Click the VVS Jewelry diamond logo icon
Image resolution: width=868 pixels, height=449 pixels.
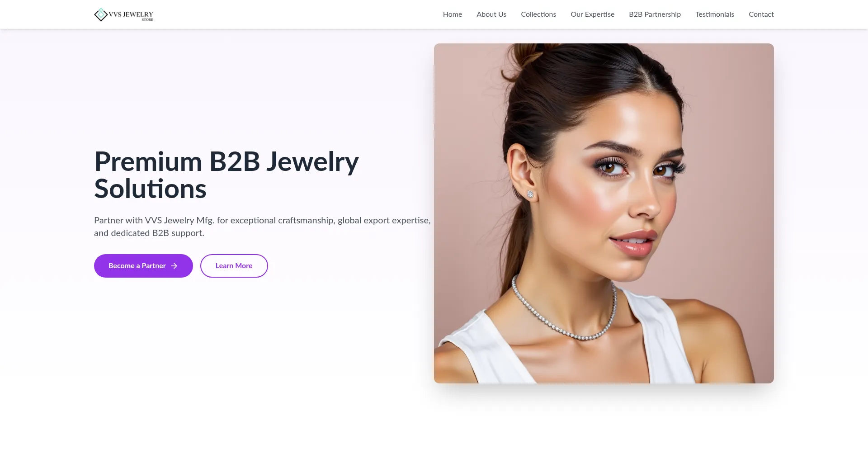pos(101,14)
